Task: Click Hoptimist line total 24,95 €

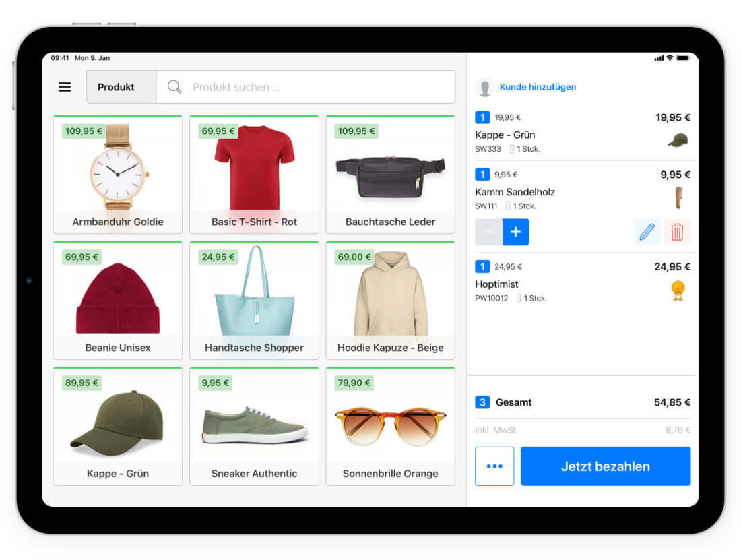Action: click(x=672, y=267)
